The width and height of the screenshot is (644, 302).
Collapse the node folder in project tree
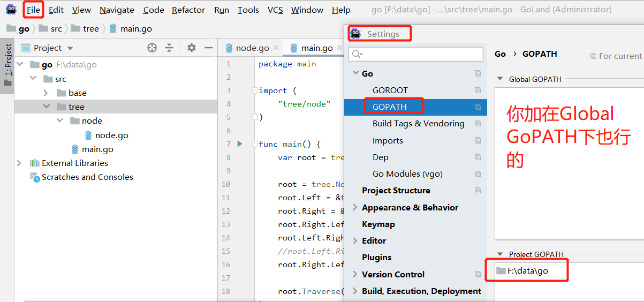(x=60, y=120)
